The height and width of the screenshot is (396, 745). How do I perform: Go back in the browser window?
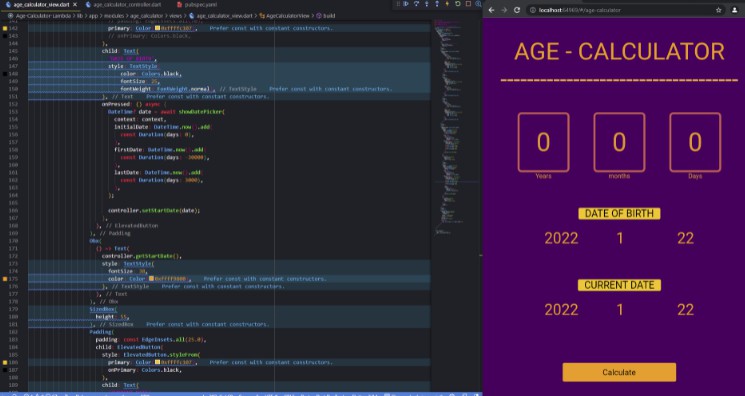pos(491,10)
